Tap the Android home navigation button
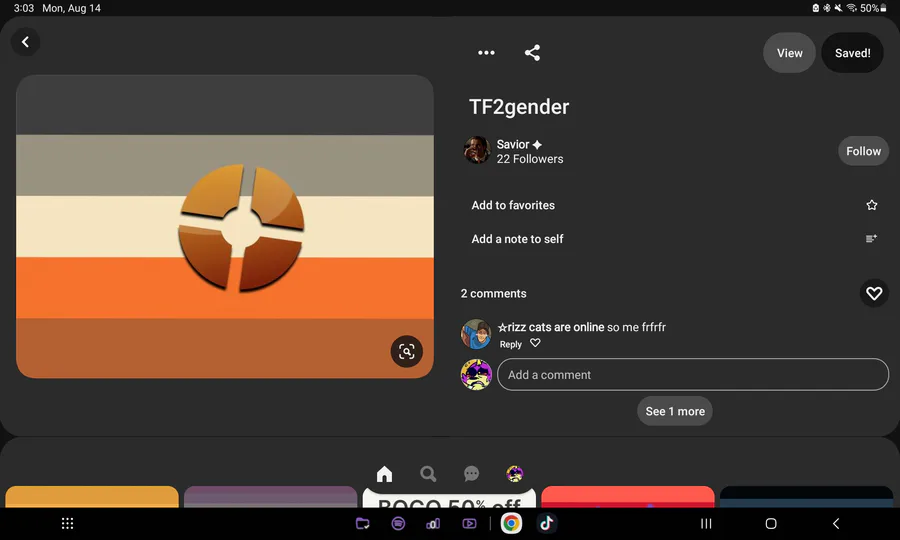The image size is (900, 540). click(x=771, y=523)
